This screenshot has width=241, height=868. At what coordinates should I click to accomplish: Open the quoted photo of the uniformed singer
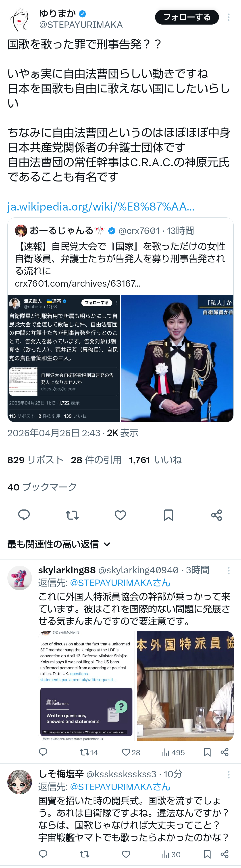coord(177,359)
